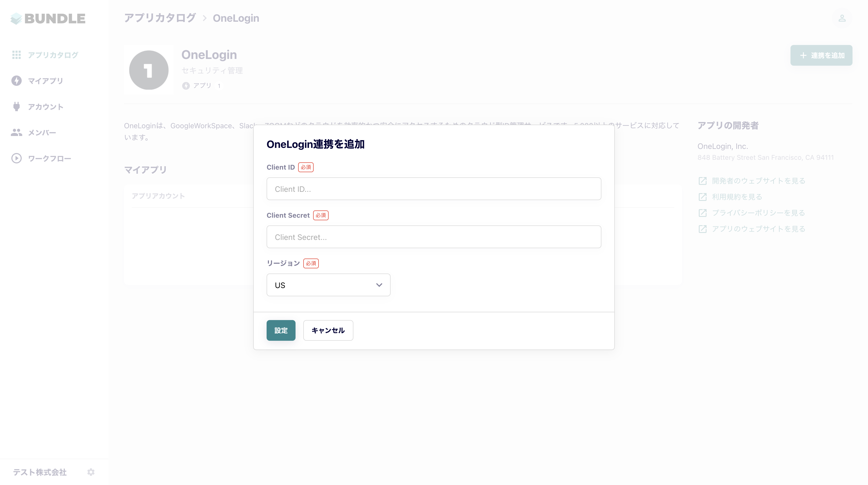Viewport: 868px width, 485px height.
Task: Select メンバー in sidebar menu
Action: [42, 133]
